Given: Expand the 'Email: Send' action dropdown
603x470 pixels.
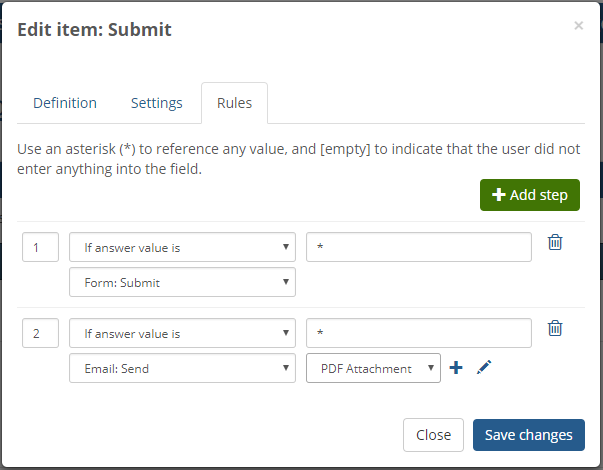Looking at the screenshot, I should 182,368.
